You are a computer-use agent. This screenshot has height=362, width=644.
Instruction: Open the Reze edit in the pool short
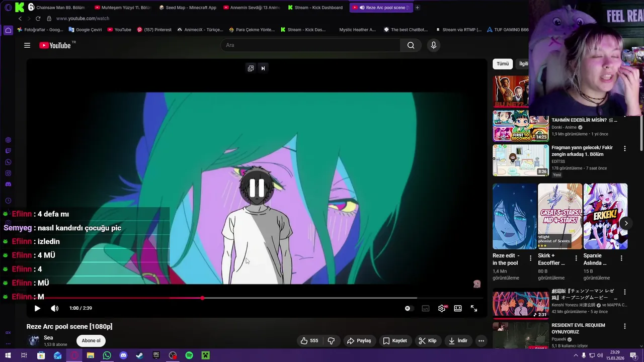click(x=515, y=216)
